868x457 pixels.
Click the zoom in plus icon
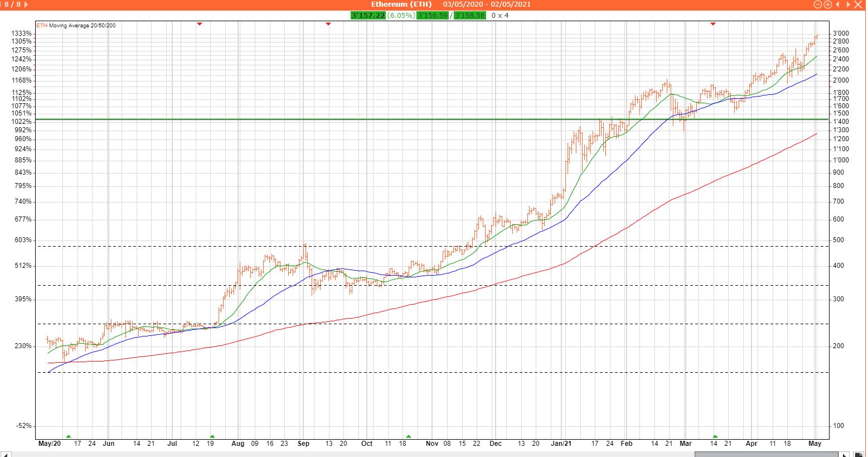pyautogui.click(x=828, y=4)
